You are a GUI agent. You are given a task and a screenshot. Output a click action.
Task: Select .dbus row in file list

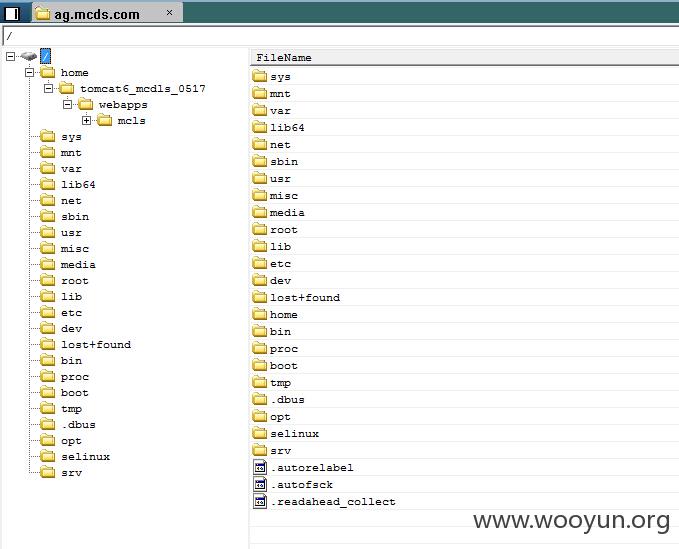coord(464,400)
